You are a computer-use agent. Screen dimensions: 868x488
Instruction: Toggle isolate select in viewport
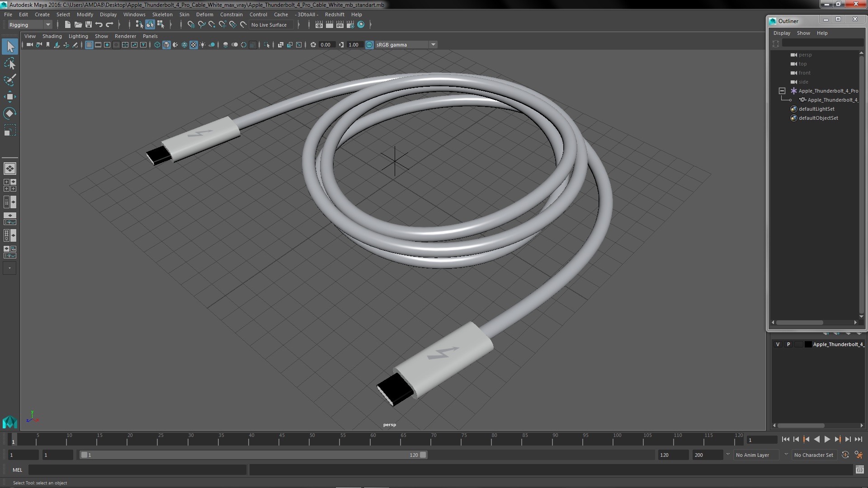tap(267, 45)
